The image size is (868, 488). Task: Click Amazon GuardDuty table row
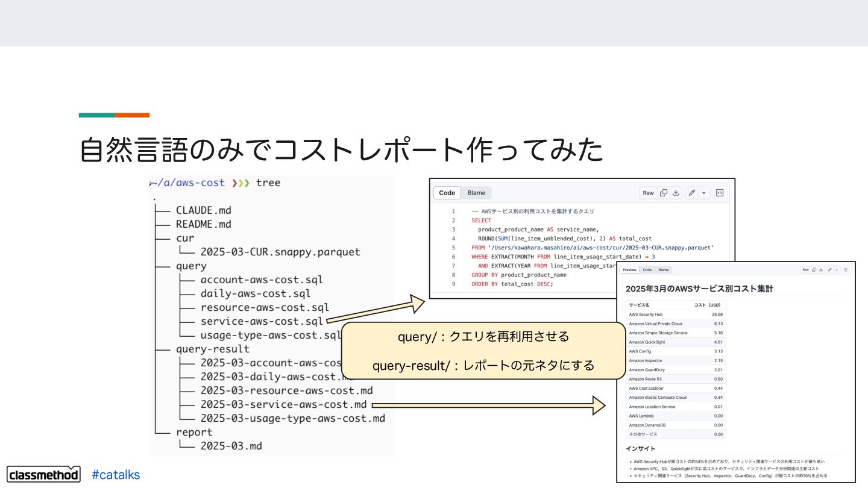tap(676, 370)
